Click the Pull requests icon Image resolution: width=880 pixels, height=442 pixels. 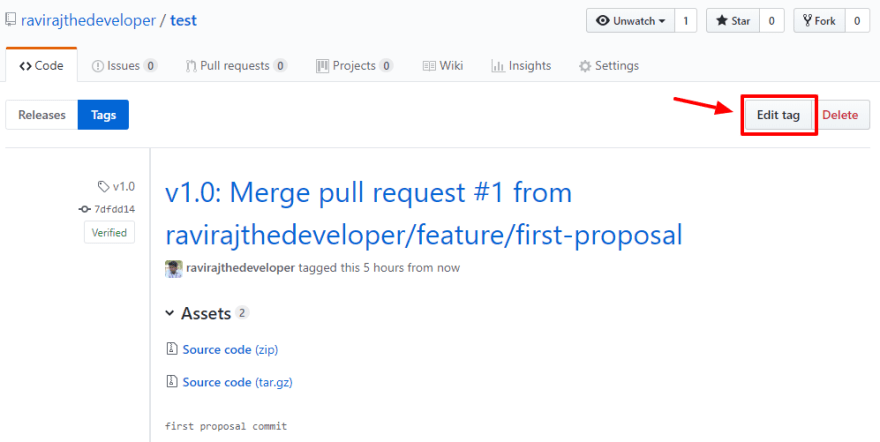coord(191,66)
